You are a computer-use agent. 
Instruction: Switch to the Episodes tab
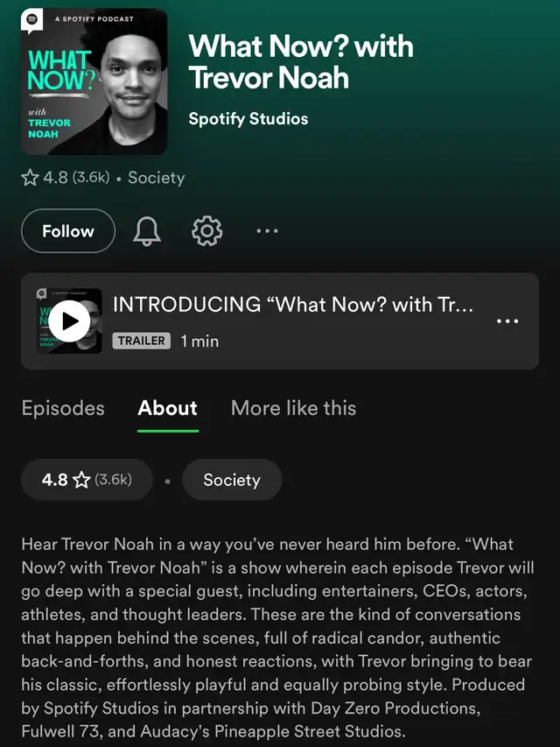click(x=63, y=408)
